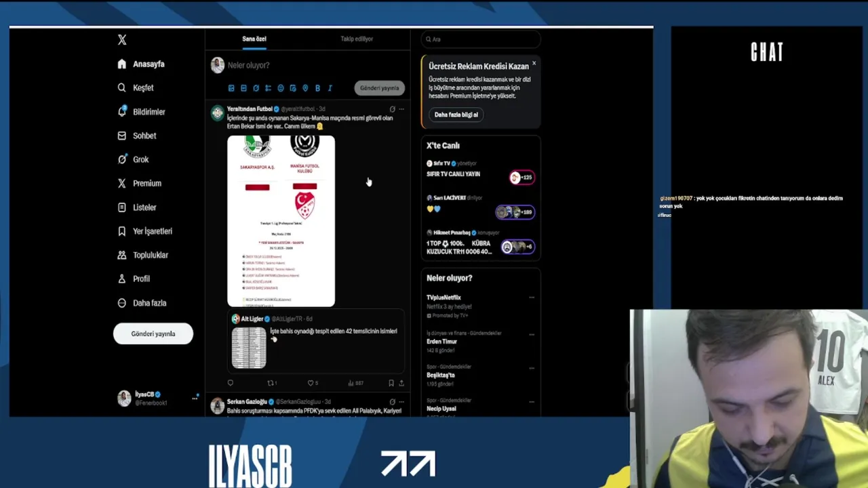Toggle bold formatting in composer

317,88
